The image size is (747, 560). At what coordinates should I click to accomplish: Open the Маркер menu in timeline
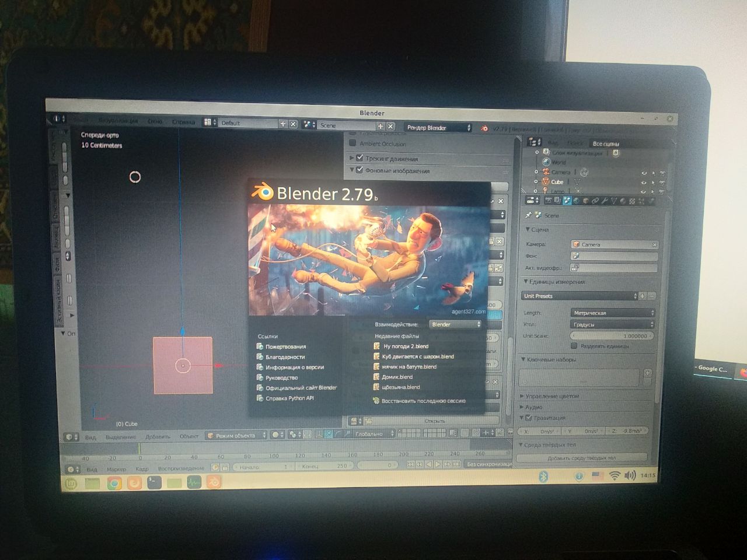[x=116, y=469]
